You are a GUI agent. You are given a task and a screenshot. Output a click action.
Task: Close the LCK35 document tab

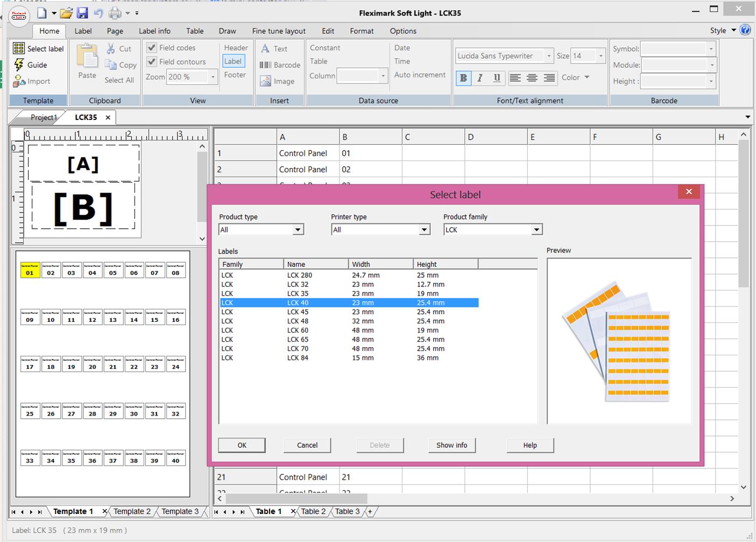(x=108, y=117)
